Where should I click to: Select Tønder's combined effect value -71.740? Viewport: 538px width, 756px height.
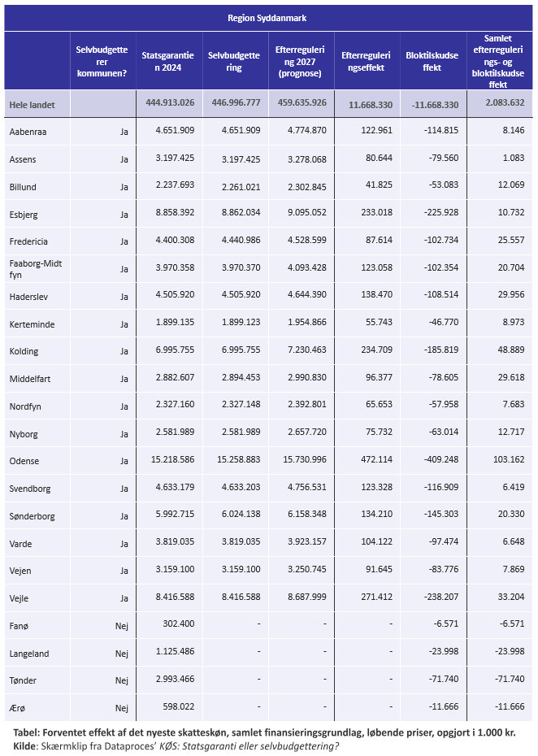(510, 679)
